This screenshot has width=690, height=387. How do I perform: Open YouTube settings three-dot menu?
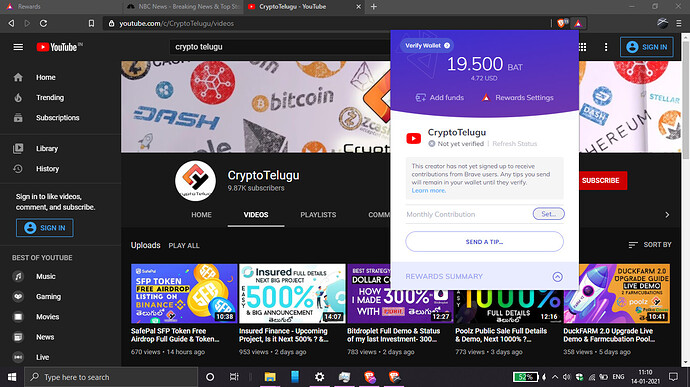[606, 47]
